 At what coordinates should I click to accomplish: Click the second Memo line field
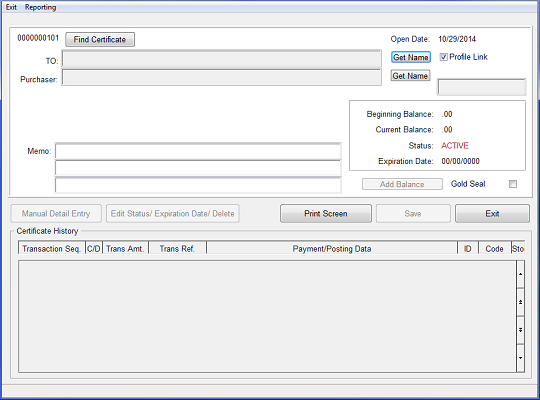pyautogui.click(x=198, y=168)
